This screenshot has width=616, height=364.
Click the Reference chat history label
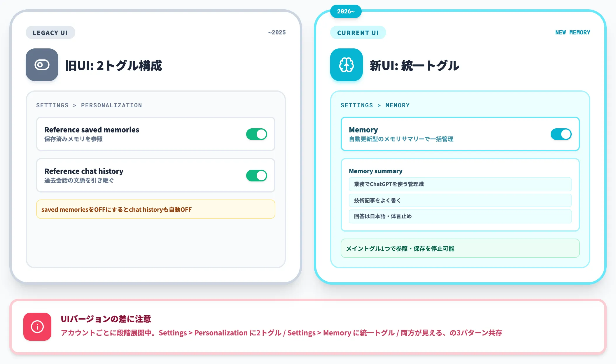(x=84, y=171)
